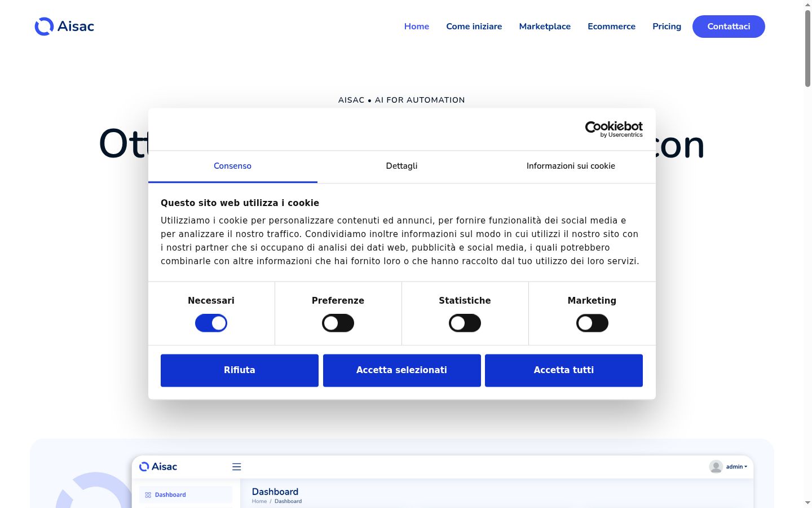Screen dimensions: 812x508
Task: Click Accetta selezionati button
Action: tap(401, 370)
